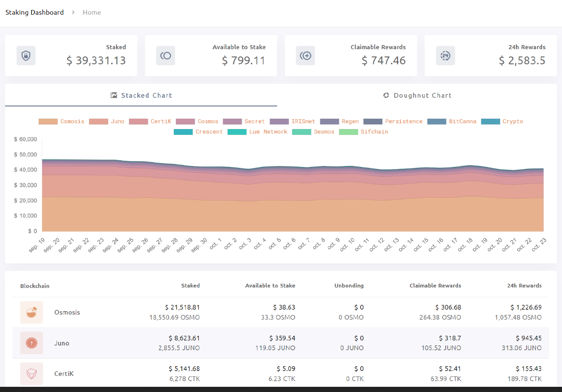The height and width of the screenshot is (392, 562).
Task: Click claimable rewards total $ 747.46
Action: coord(384,61)
